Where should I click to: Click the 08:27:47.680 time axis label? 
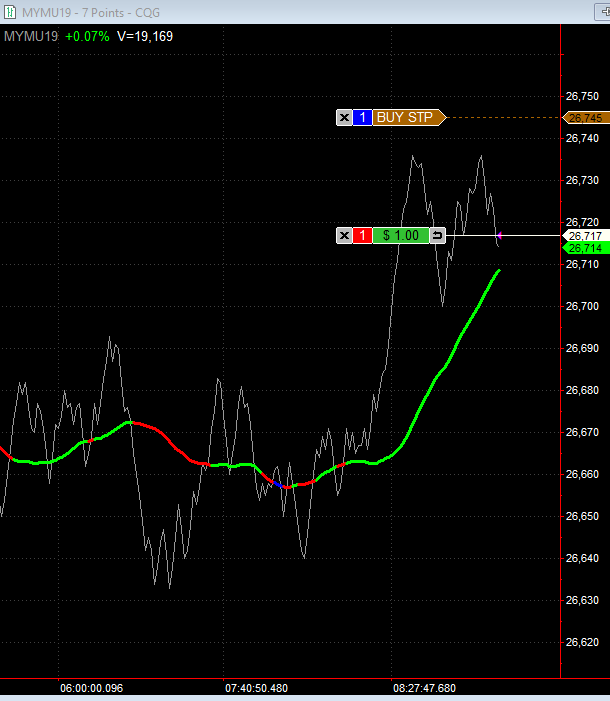click(x=424, y=688)
